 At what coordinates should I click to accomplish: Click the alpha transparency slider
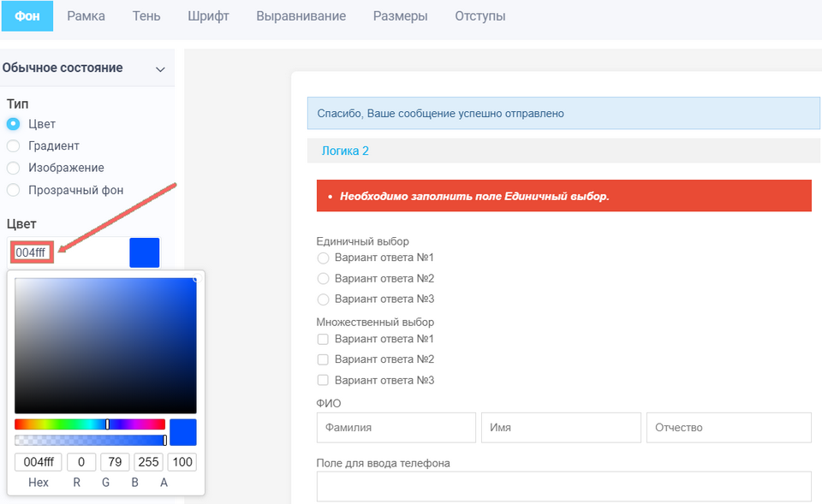coord(90,440)
